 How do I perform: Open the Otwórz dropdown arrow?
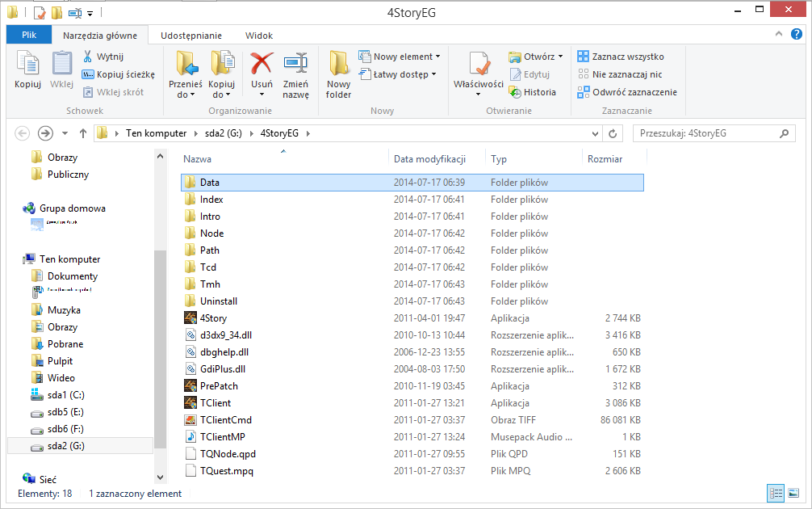click(560, 56)
